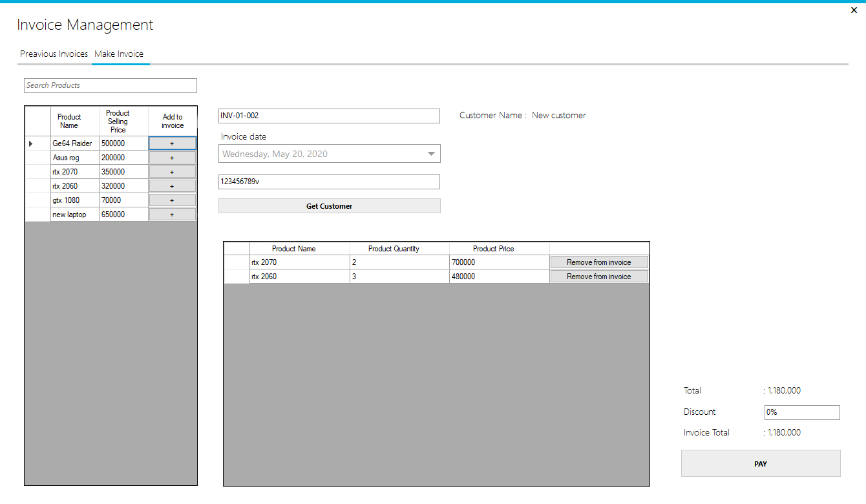Image resolution: width=866 pixels, height=504 pixels.
Task: Click the 700000 invoice price cell
Action: pos(500,262)
